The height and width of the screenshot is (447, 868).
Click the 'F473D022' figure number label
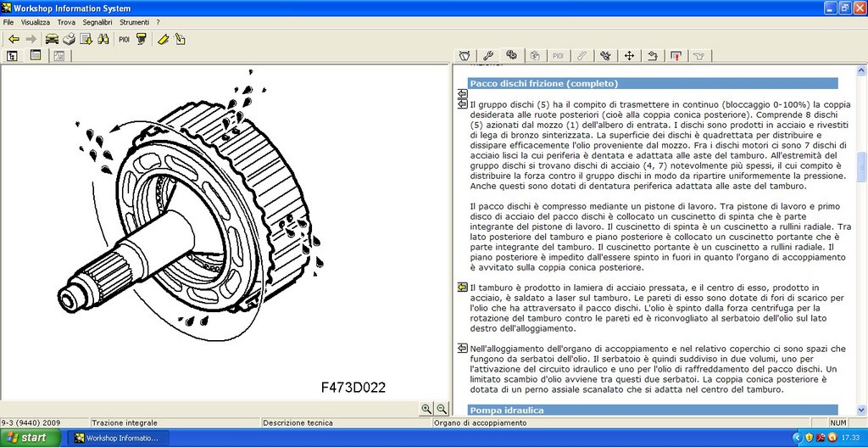tap(353, 387)
